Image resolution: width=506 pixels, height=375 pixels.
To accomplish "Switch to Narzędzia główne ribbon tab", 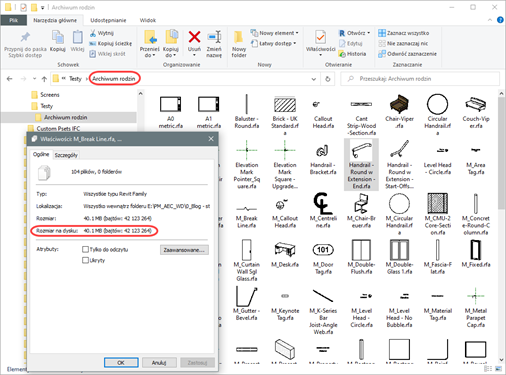I will coord(55,20).
